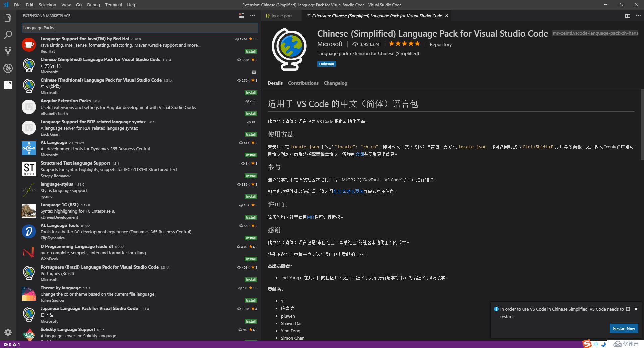This screenshot has height=348, width=644.
Task: Click the Sogou input method tray icon
Action: (x=587, y=344)
